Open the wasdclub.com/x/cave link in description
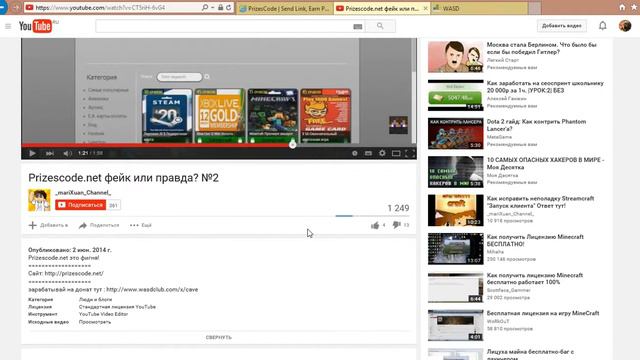This screenshot has height=360, width=640. click(x=152, y=289)
